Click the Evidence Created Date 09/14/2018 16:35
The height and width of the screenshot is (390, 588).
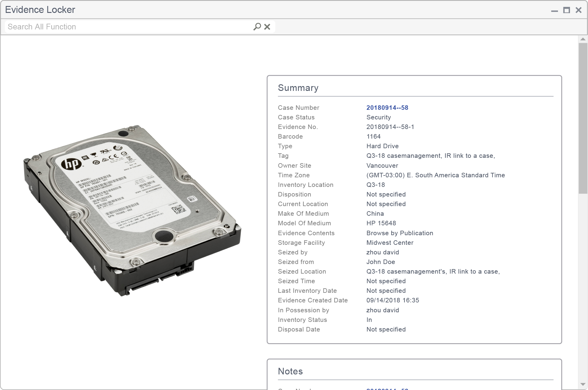[393, 300]
